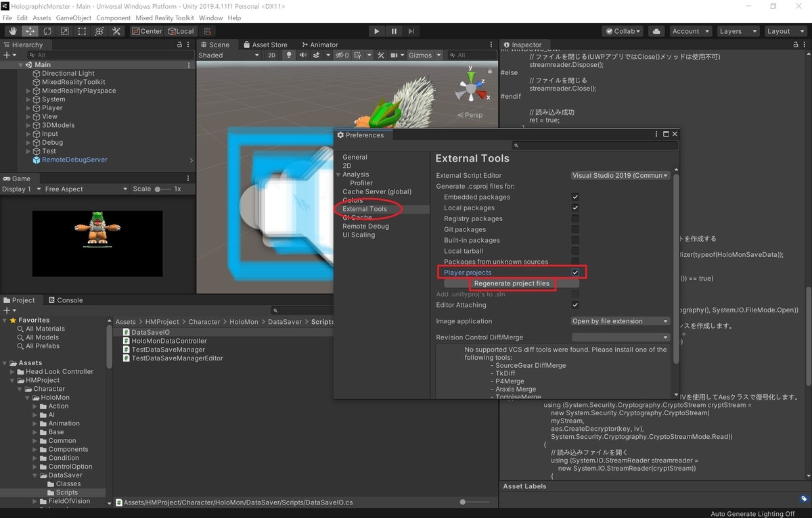
Task: Select Directional Light in Hierarchy
Action: (68, 73)
